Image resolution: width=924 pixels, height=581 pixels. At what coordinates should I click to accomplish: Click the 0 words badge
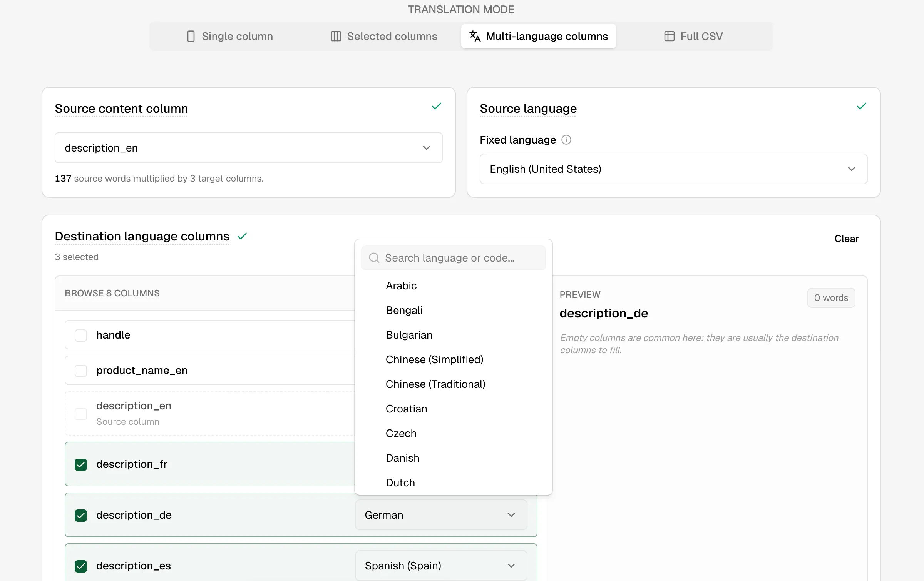(x=831, y=298)
